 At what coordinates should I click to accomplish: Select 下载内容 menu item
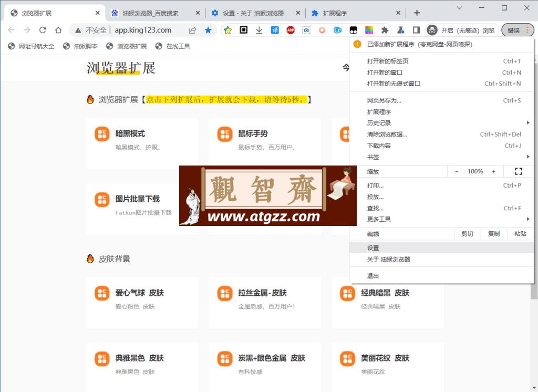point(441,146)
